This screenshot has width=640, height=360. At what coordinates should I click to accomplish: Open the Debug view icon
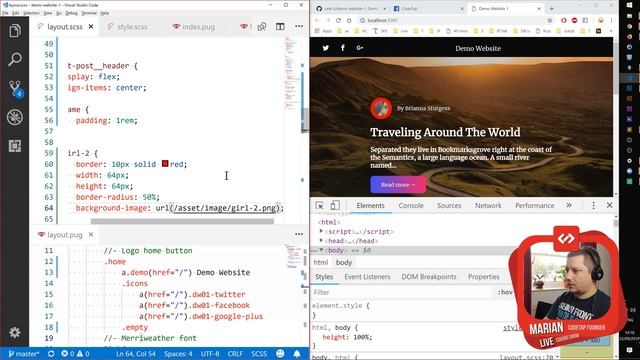point(15,117)
